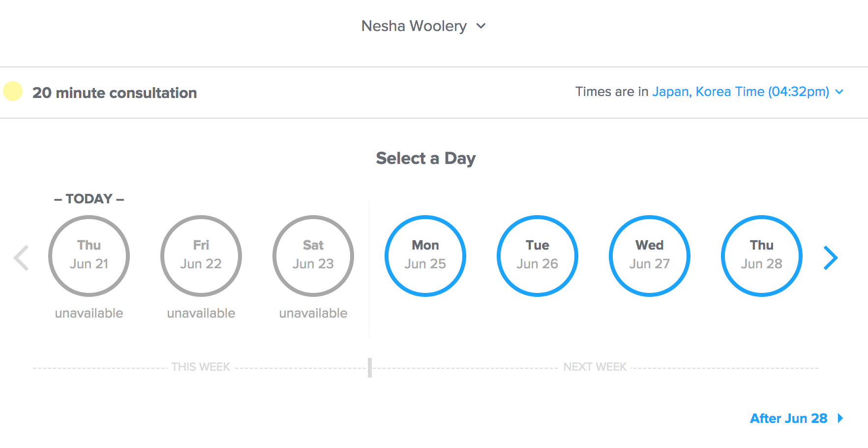
Task: Click the yellow consultation color dot
Action: pyautogui.click(x=13, y=91)
